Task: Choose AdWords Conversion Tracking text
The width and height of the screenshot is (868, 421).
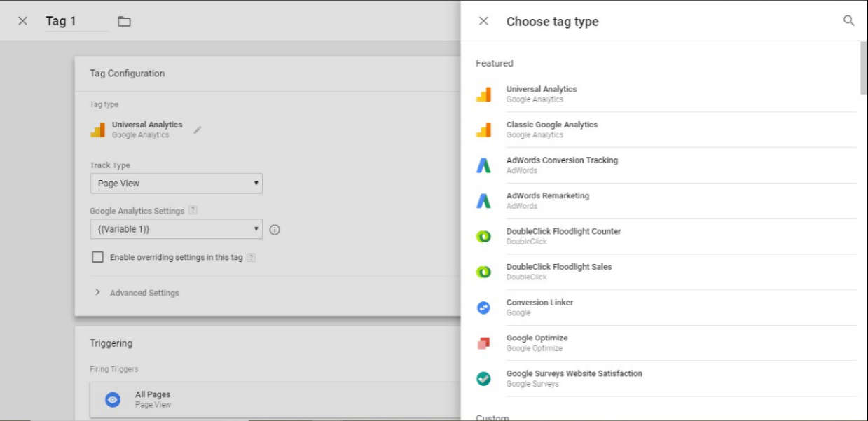Action: [x=562, y=160]
